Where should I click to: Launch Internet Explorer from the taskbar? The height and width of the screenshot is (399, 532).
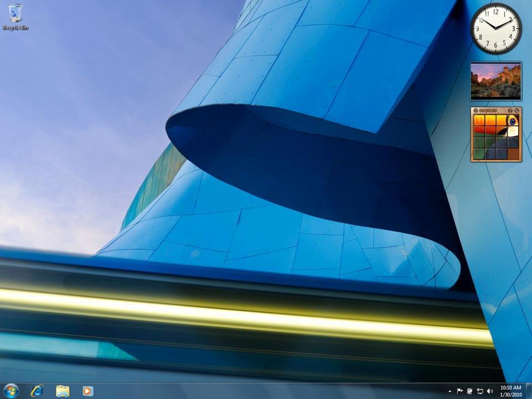[x=37, y=391]
